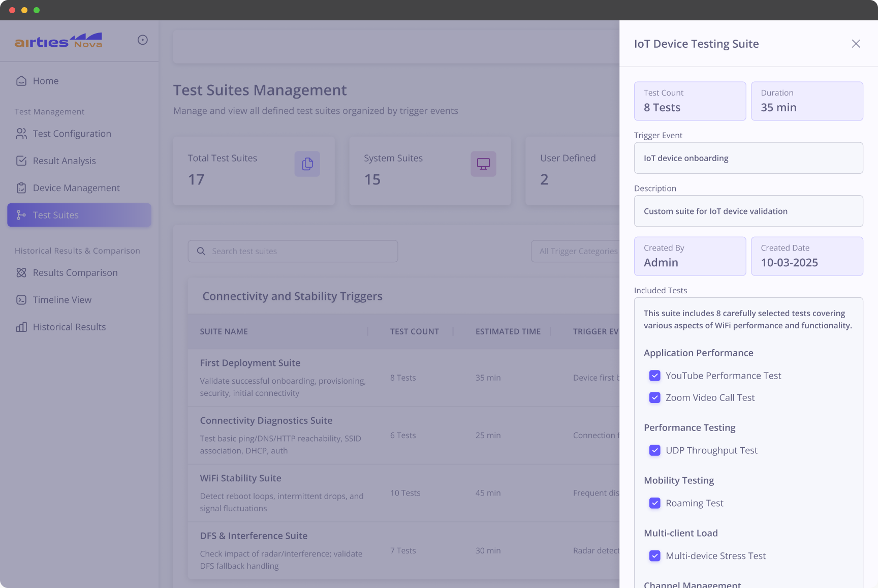Select the Connectivity Diagnostics Suite row
878x588 pixels.
pos(403,436)
